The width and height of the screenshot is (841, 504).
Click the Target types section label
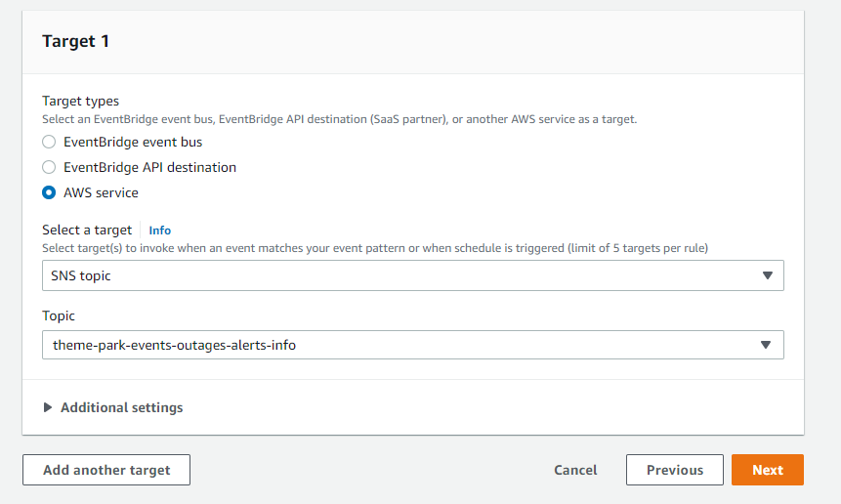tap(80, 101)
